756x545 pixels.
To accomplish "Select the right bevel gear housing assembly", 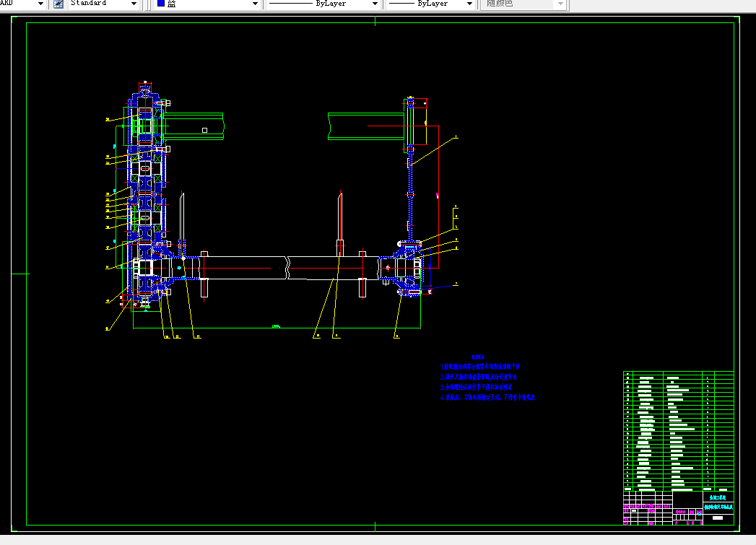I will (x=407, y=269).
